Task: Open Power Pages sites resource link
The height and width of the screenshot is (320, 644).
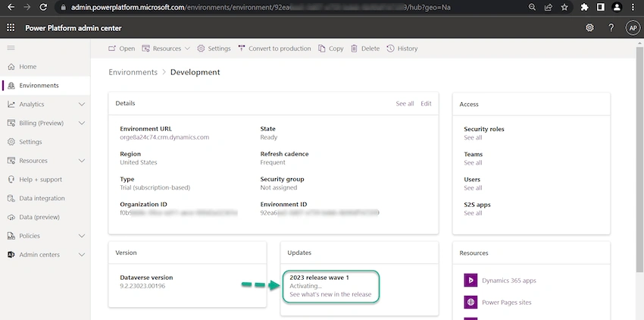Action: tap(506, 303)
